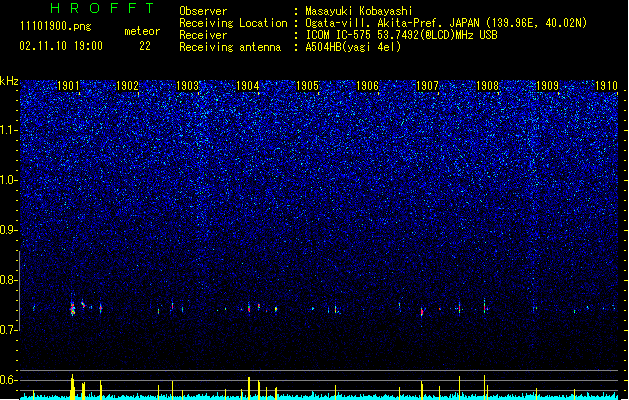
Task: Click the 1.0 kHz axis label
Action: coord(9,180)
